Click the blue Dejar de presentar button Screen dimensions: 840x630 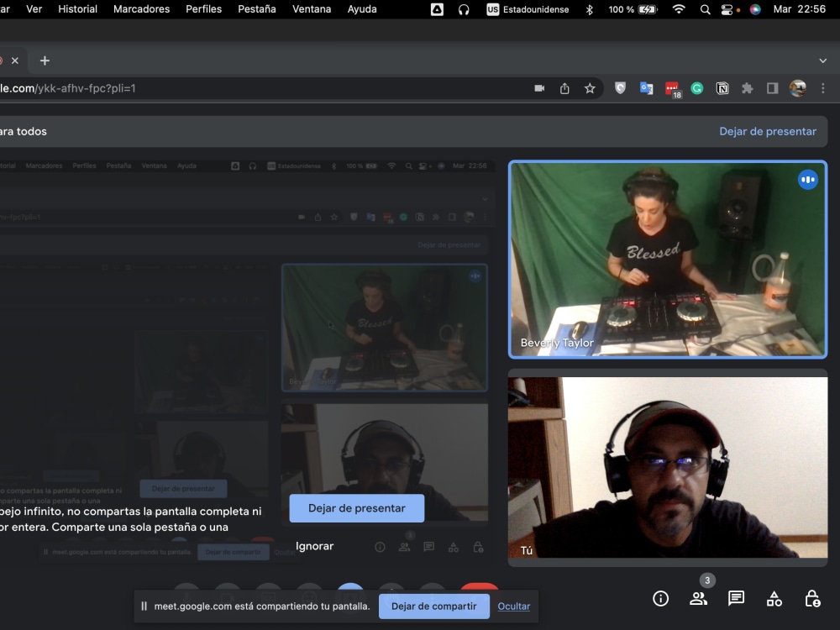coord(357,508)
